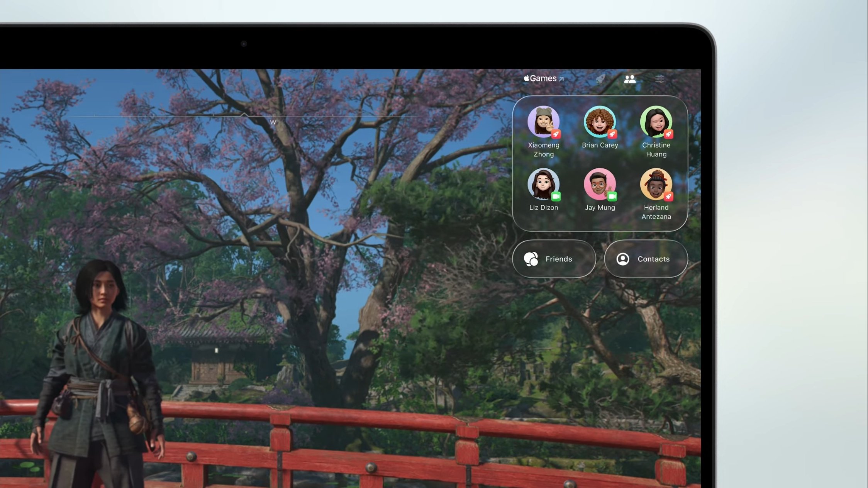The height and width of the screenshot is (488, 868).
Task: Pick Christine Huang's avatar
Action: (656, 122)
